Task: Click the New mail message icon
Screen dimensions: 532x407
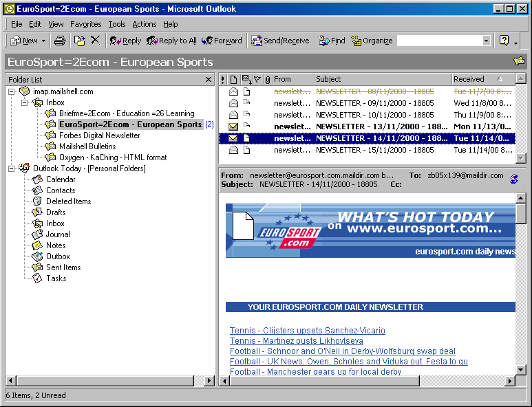Action: pos(15,41)
